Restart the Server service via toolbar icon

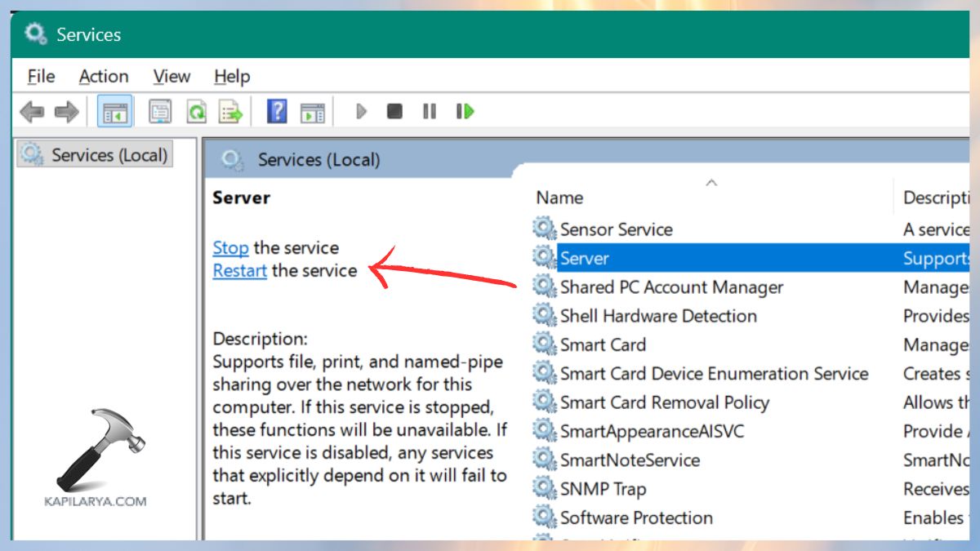[463, 111]
